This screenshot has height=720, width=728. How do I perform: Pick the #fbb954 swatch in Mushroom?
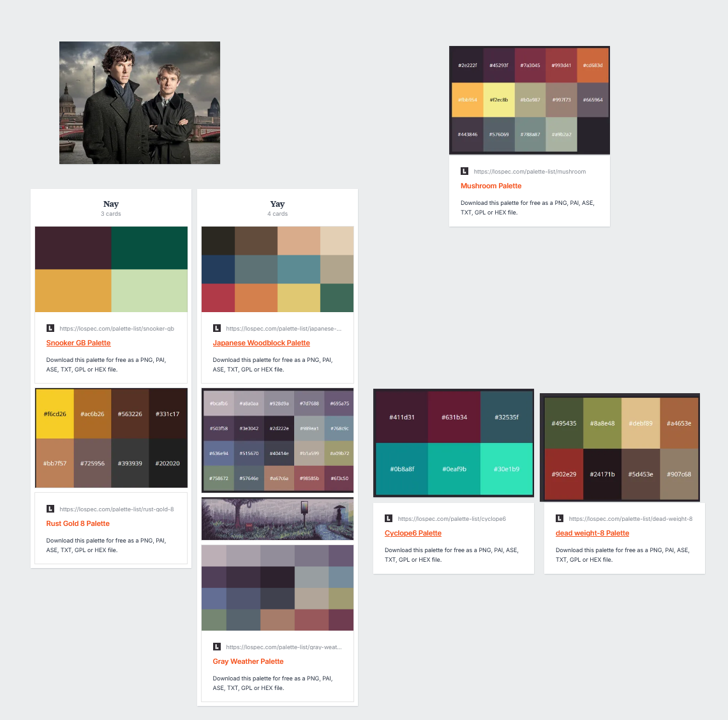468,100
